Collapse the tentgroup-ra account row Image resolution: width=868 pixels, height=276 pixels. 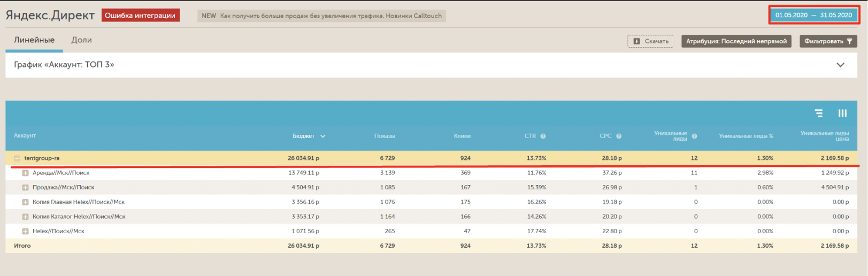[17, 158]
